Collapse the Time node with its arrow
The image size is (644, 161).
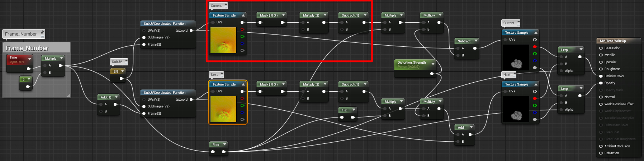tap(30, 59)
